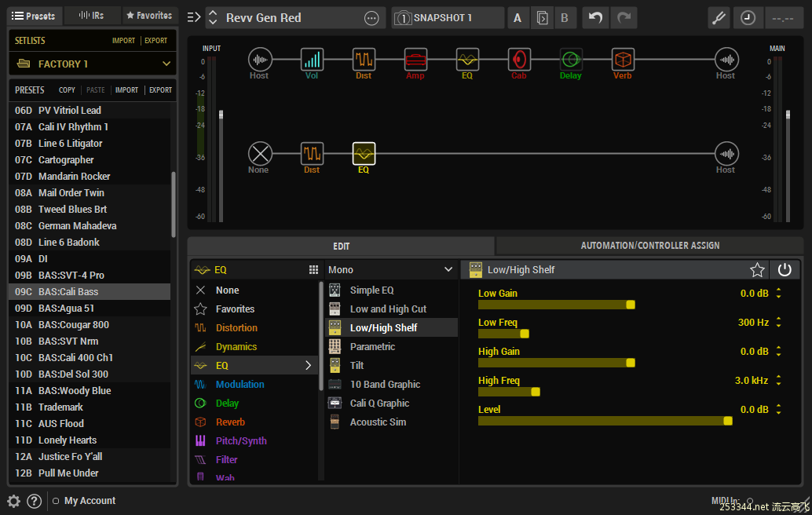Select the Cab block
This screenshot has height=515, width=812.
click(x=519, y=60)
